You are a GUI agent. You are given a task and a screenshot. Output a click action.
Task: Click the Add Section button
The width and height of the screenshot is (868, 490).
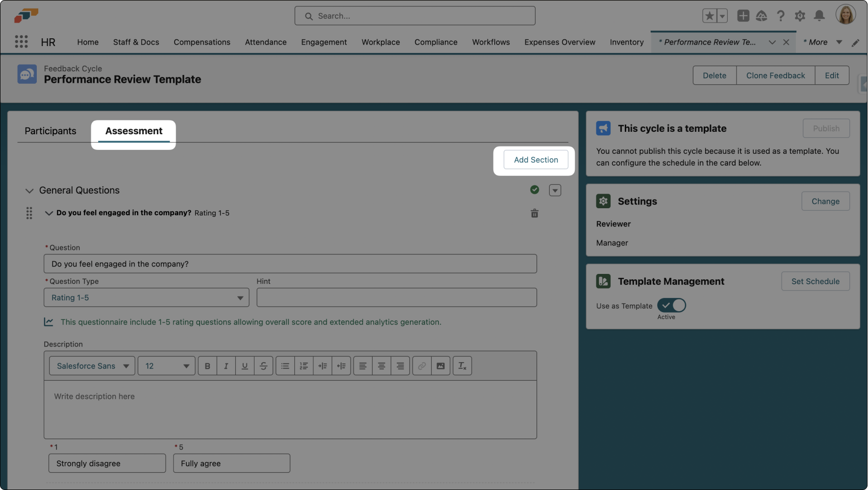[x=536, y=160]
